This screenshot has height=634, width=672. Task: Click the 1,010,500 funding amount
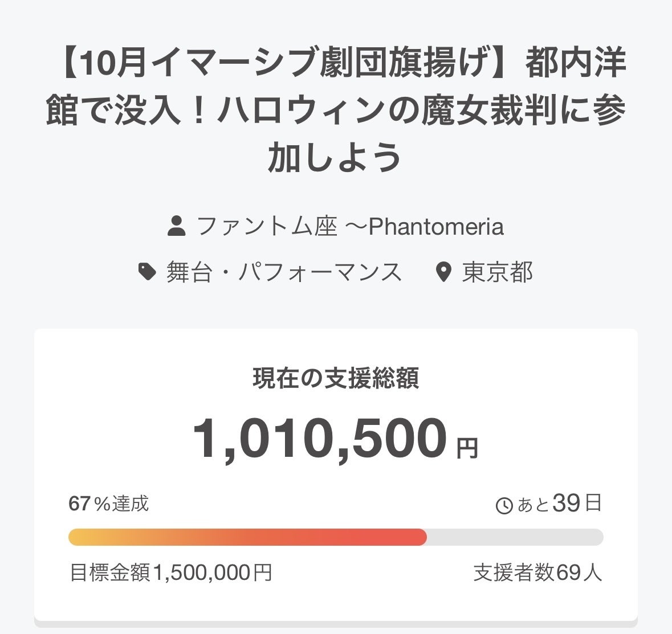click(320, 439)
